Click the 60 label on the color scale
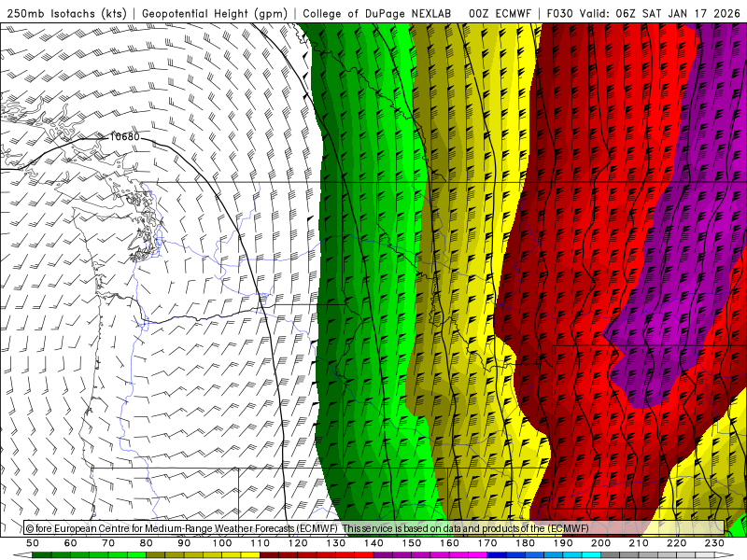The image size is (747, 560). click(71, 543)
